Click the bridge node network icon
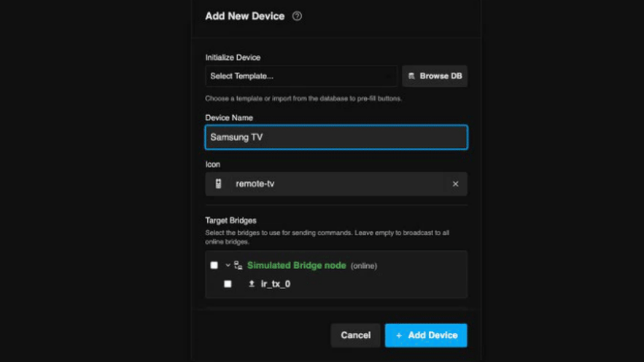Viewport: 644px width, 362px height. click(x=238, y=265)
